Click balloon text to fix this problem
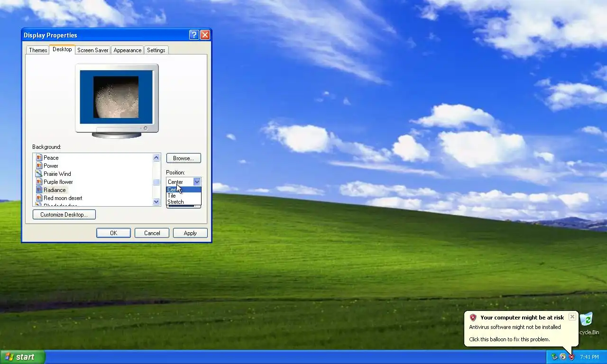Image resolution: width=607 pixels, height=364 pixels. [509, 339]
